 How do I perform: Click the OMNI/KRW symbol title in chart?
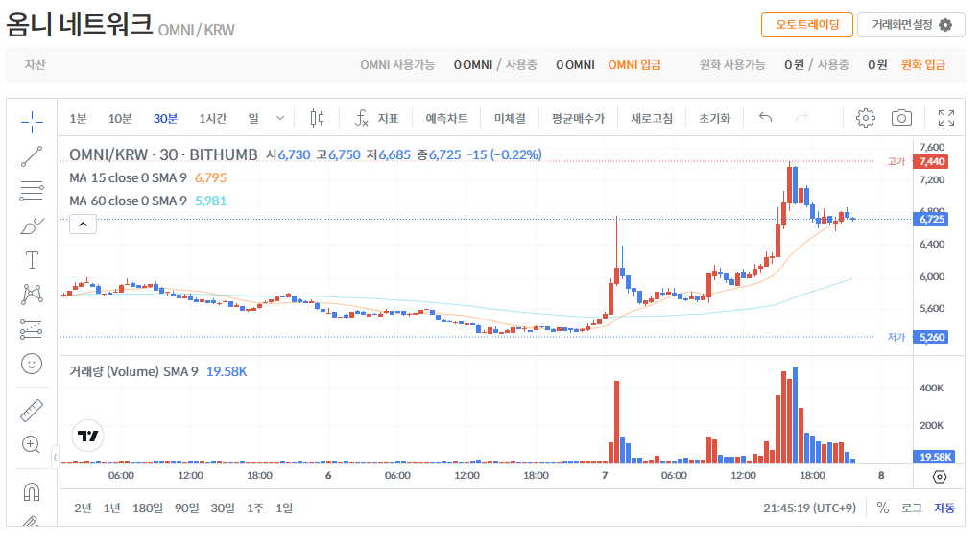pyautogui.click(x=163, y=154)
